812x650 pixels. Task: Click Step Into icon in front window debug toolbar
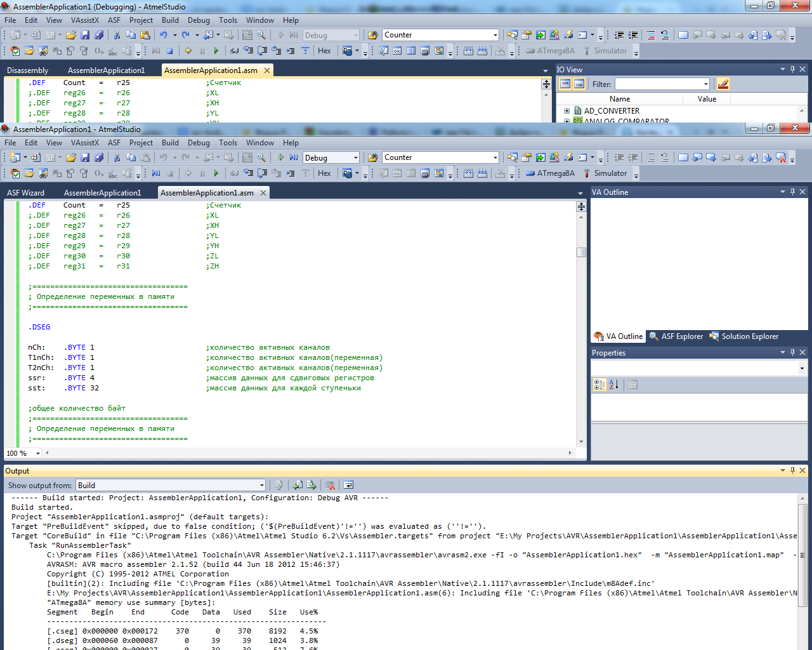(248, 173)
